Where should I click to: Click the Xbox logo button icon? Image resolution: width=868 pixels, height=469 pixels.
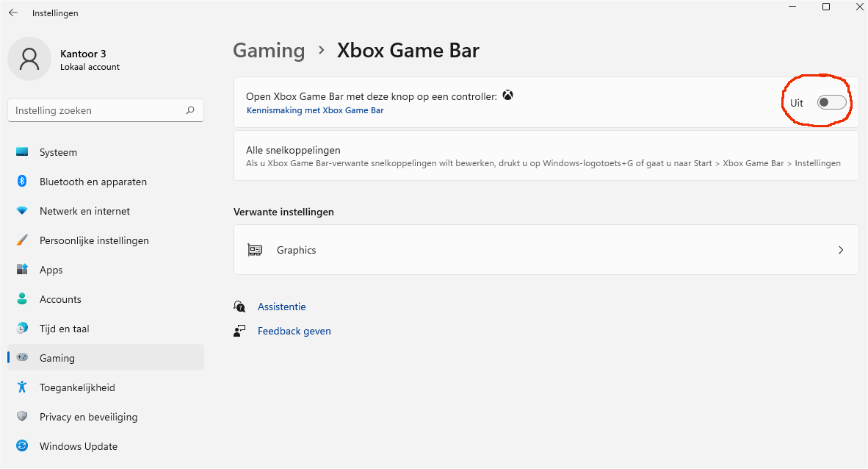click(x=507, y=96)
